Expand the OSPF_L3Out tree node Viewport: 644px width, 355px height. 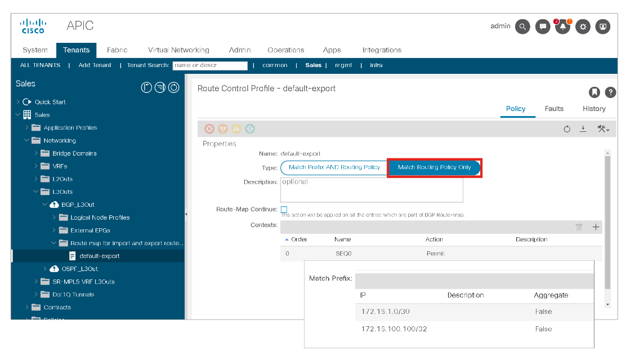[45, 269]
